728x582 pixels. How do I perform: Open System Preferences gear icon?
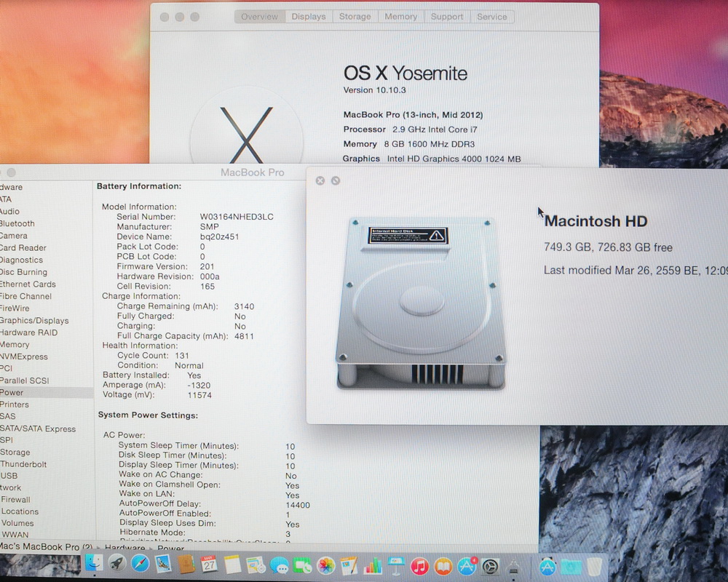click(x=490, y=567)
